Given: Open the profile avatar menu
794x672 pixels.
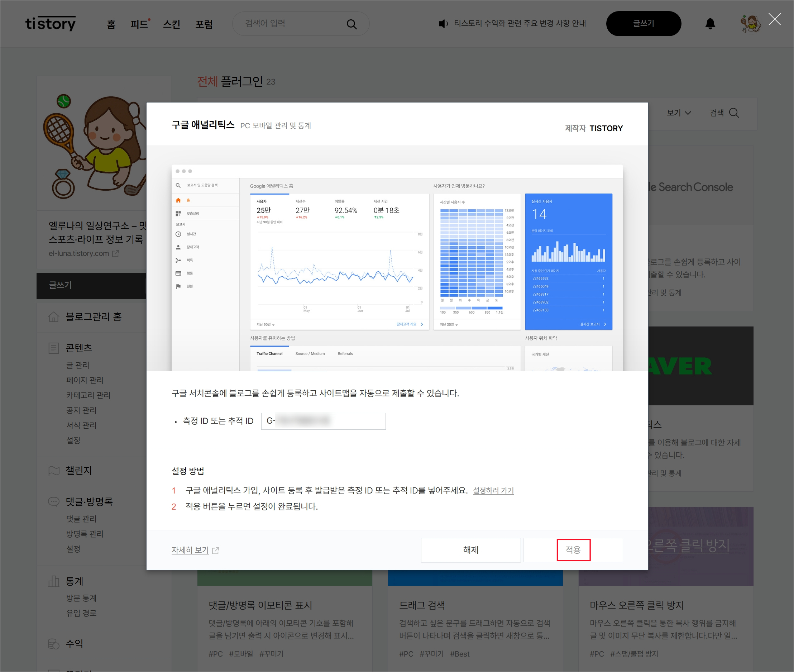Looking at the screenshot, I should click(750, 24).
